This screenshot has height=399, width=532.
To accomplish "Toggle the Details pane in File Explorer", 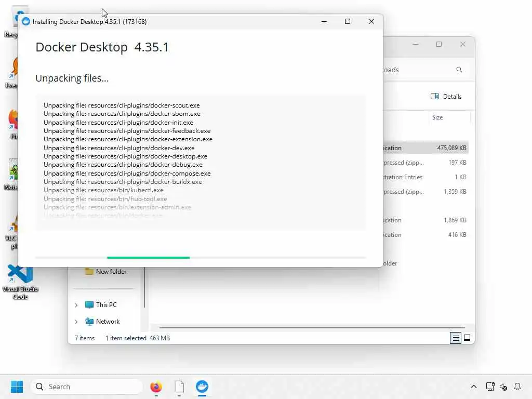I will (446, 96).
